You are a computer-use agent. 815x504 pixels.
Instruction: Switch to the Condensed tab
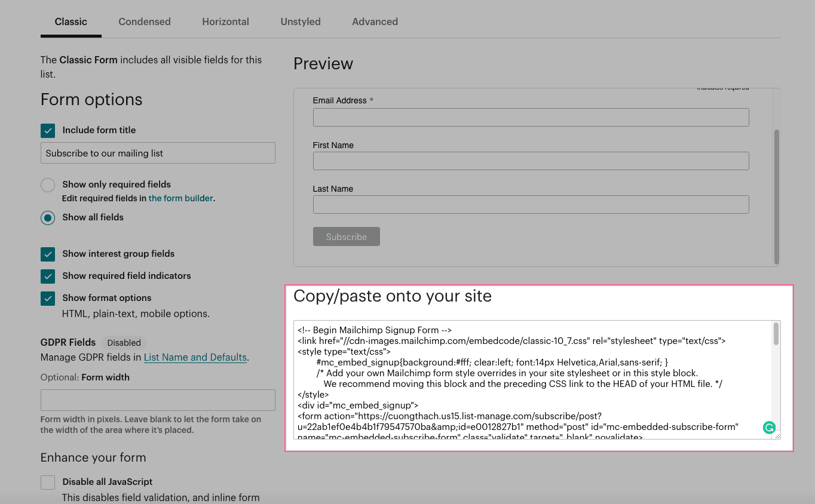point(145,21)
